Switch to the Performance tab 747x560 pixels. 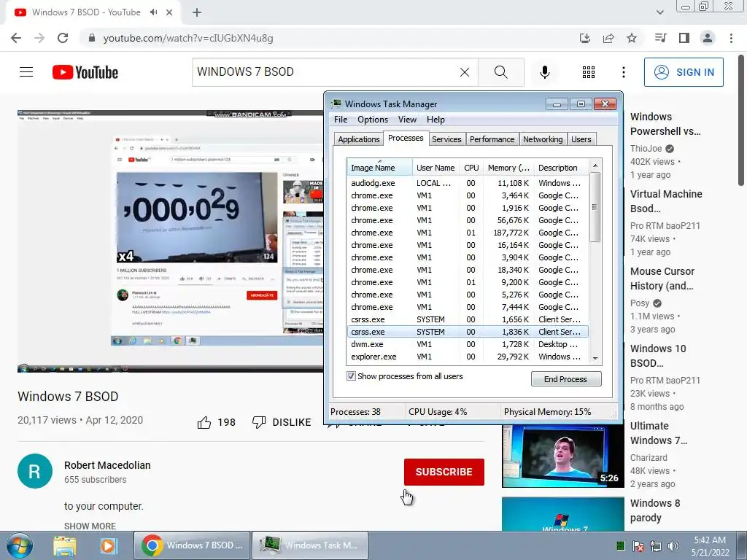point(492,139)
